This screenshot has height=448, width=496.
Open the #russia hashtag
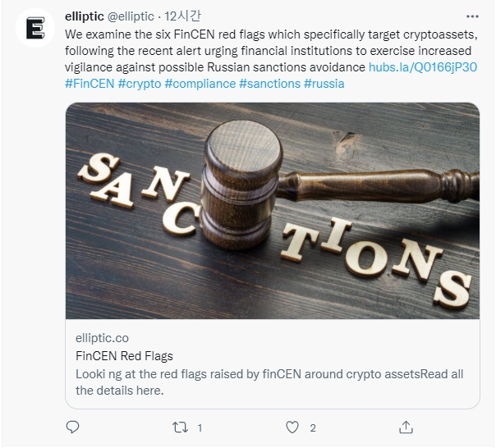pyautogui.click(x=324, y=84)
